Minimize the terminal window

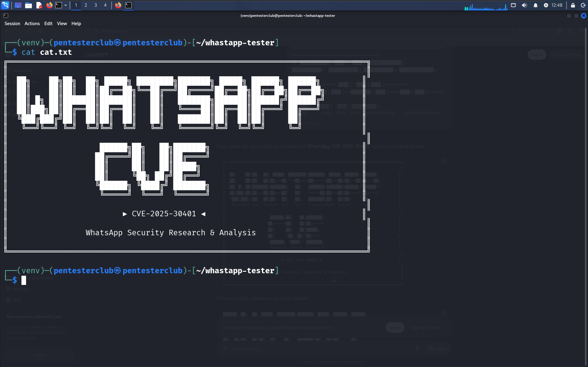[569, 16]
